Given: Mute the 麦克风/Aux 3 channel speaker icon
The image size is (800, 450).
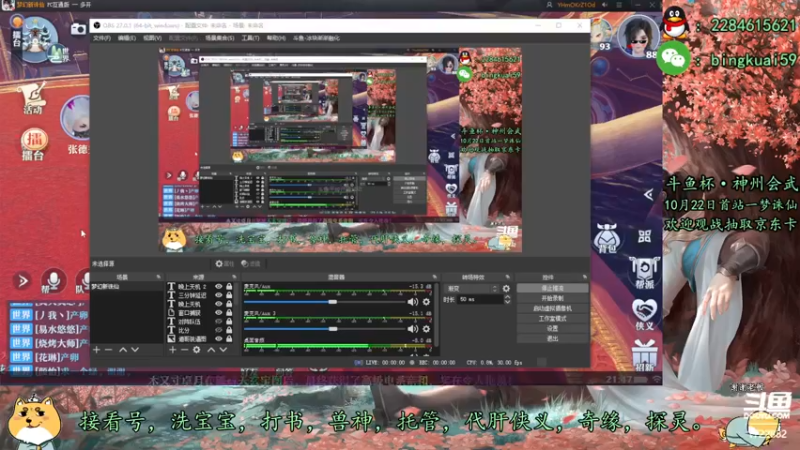Looking at the screenshot, I should click(x=412, y=329).
